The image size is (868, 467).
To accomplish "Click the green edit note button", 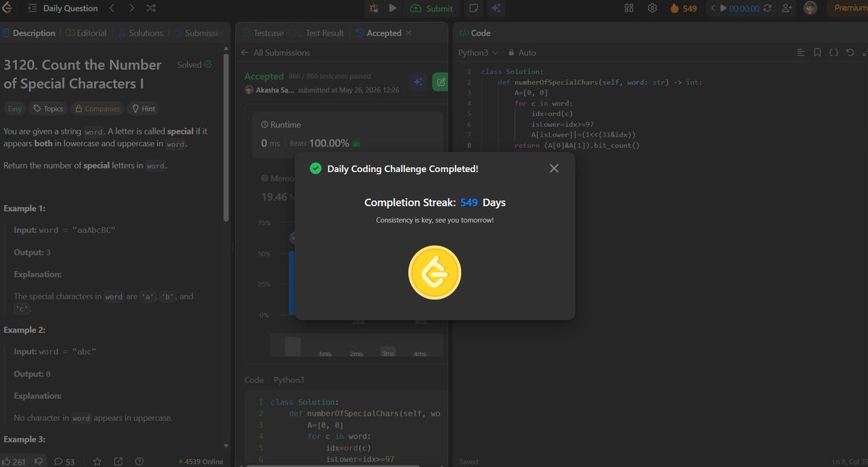I will click(440, 82).
